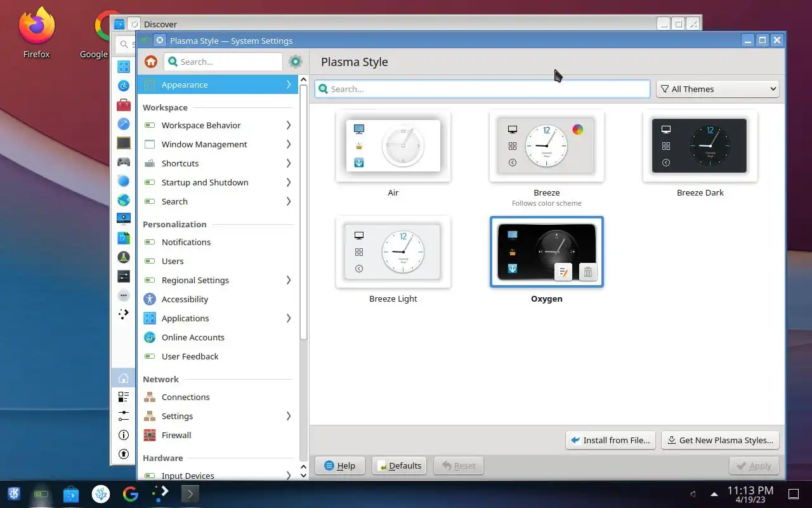Screen dimensions: 812x508
Task: Click the System Settings sidebar search box
Action: point(223,62)
